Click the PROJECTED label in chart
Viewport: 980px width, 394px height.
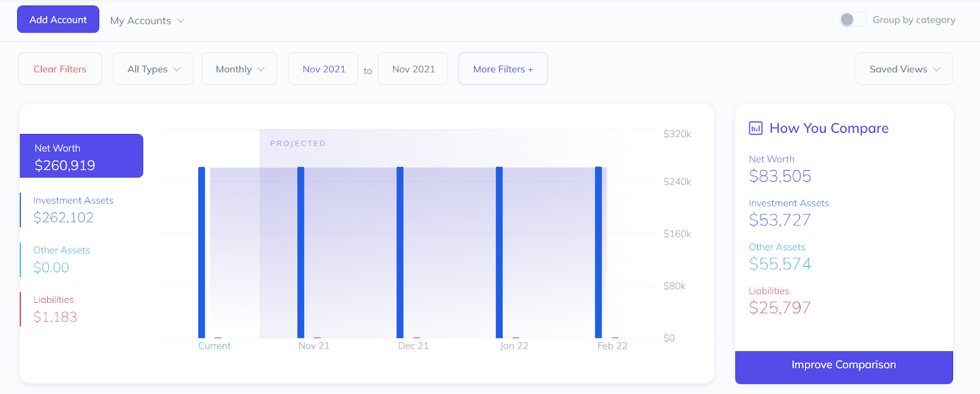[x=298, y=143]
